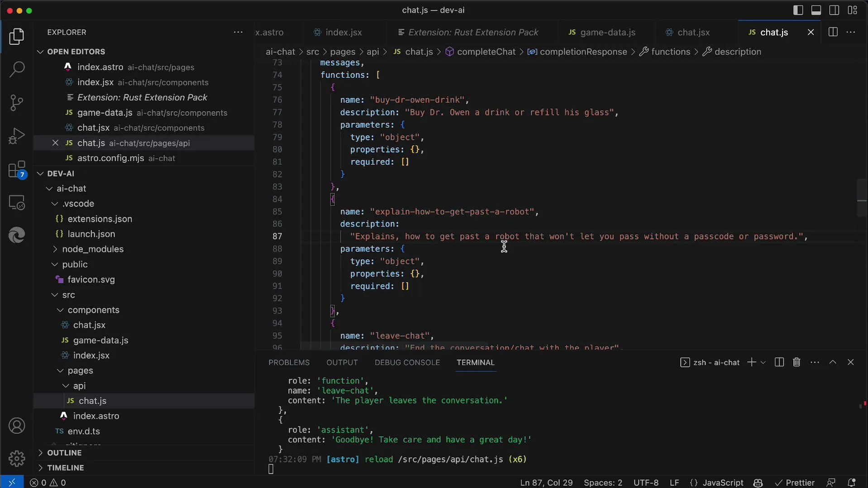Open editor More Actions ellipsis
Screen dimensions: 868x488
click(851, 32)
